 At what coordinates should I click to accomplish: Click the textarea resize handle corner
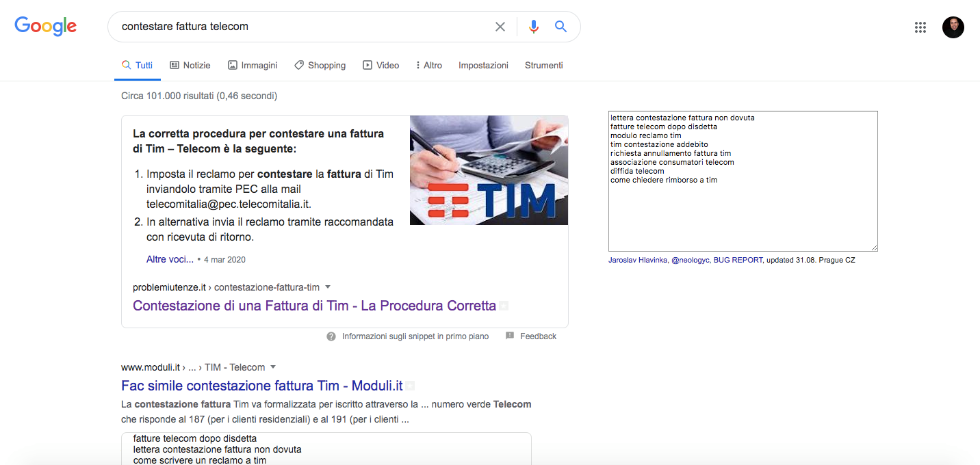pos(874,248)
